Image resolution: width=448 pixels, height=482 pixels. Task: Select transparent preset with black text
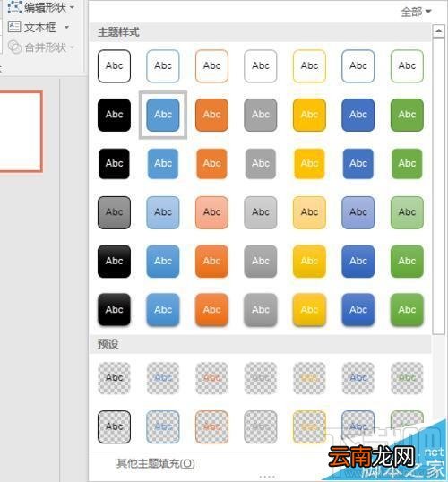tap(114, 378)
